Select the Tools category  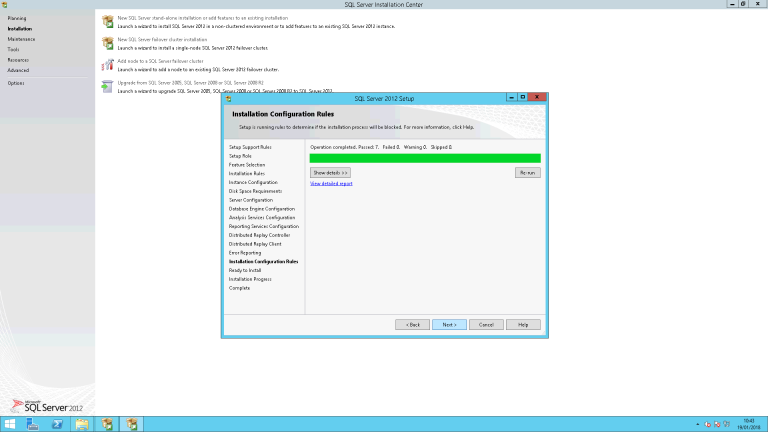click(13, 49)
